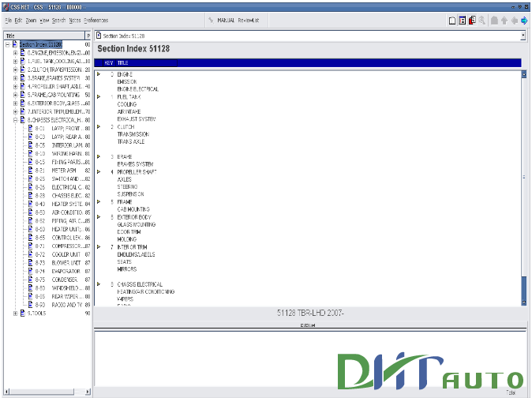Collapse the Section Index 51128 root node
Viewport: 532px width, 398px height.
tap(7, 44)
